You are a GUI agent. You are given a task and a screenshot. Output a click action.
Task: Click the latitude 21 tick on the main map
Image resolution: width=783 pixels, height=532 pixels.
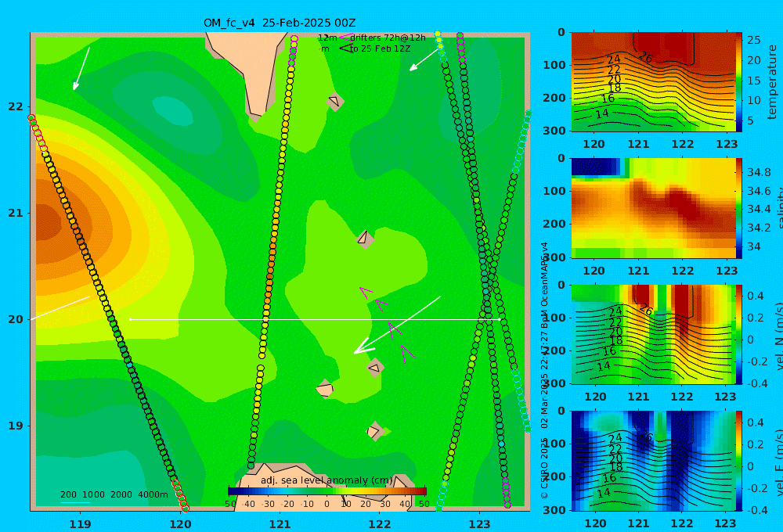click(x=16, y=213)
